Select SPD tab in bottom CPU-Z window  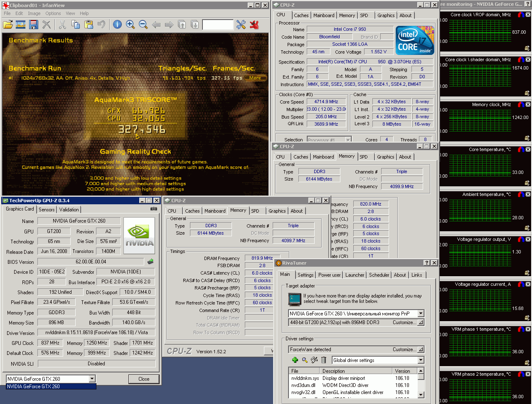coord(255,211)
